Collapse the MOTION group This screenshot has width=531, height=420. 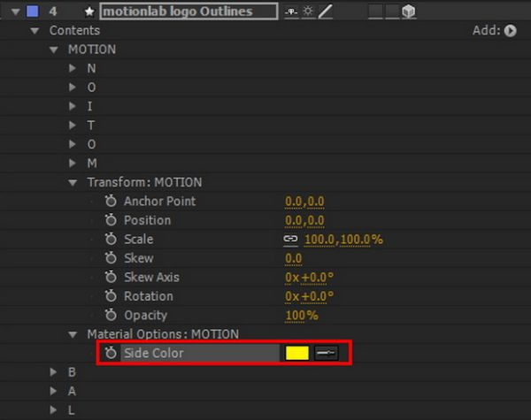pos(53,50)
